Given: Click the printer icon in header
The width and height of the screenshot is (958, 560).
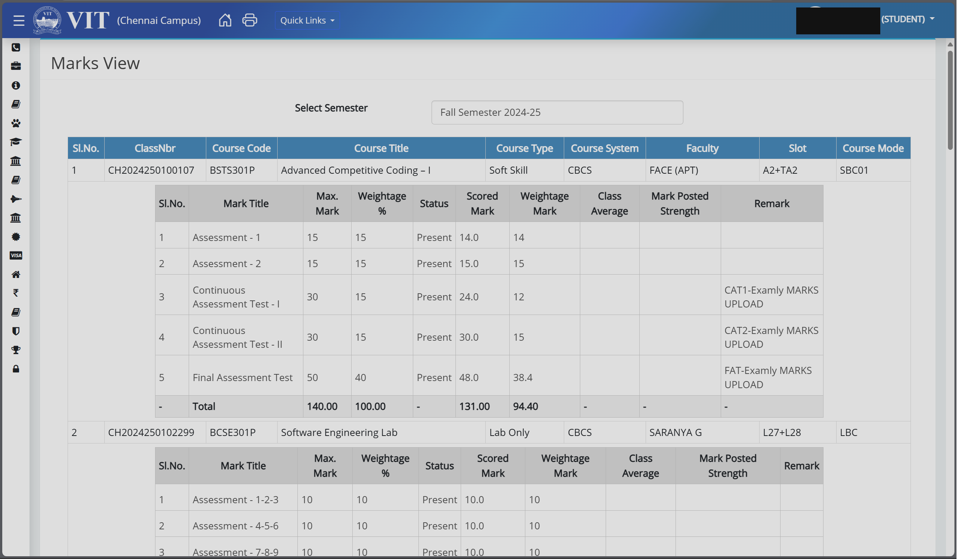Looking at the screenshot, I should [x=250, y=20].
